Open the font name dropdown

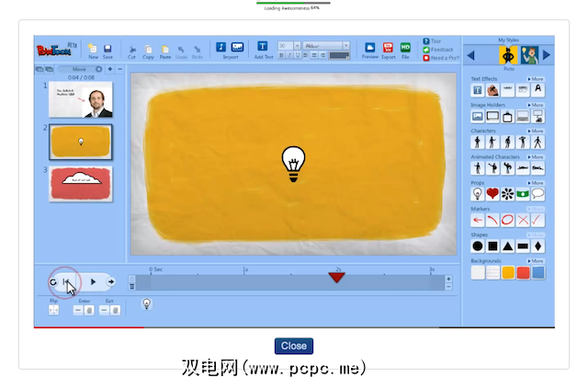(x=326, y=45)
